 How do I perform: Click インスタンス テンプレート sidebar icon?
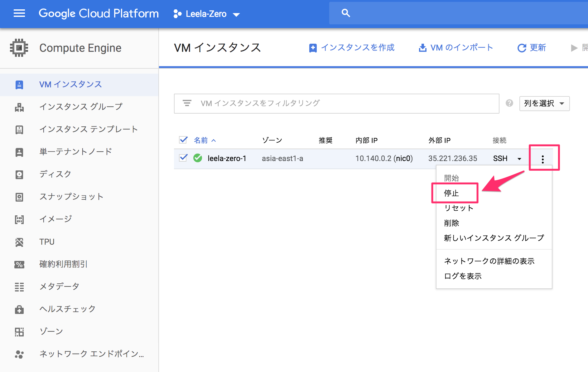(x=19, y=130)
